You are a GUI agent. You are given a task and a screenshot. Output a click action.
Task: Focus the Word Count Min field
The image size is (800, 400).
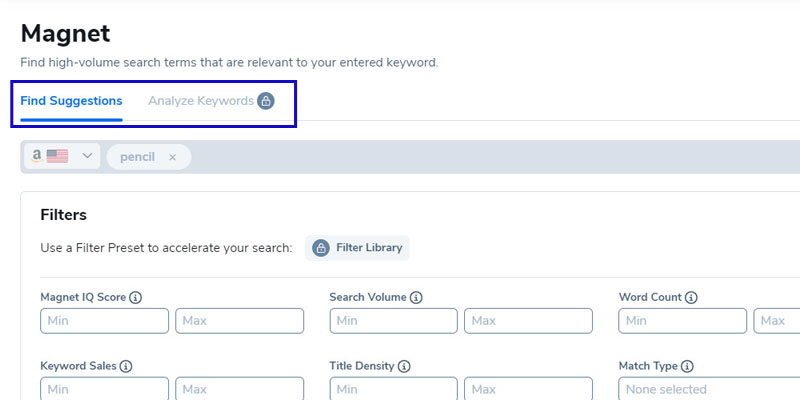(x=683, y=321)
